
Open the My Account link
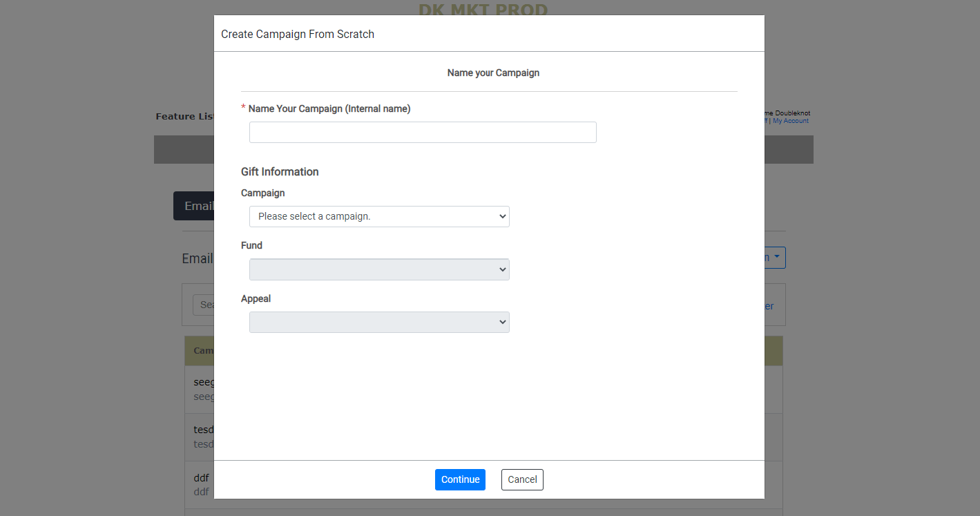[790, 120]
